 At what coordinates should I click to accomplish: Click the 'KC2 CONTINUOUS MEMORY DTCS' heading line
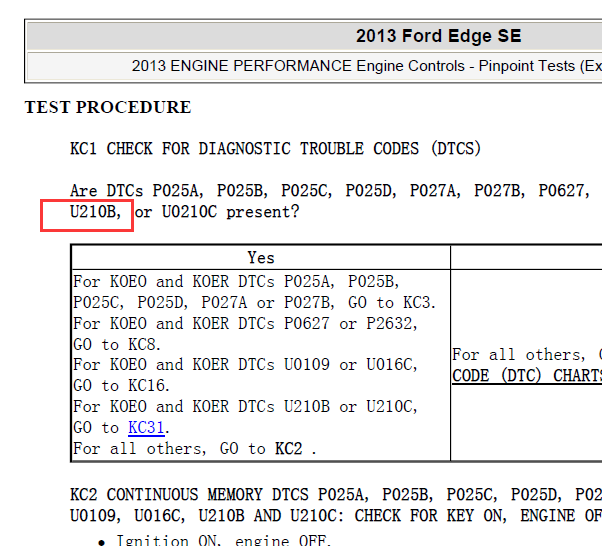pos(336,495)
